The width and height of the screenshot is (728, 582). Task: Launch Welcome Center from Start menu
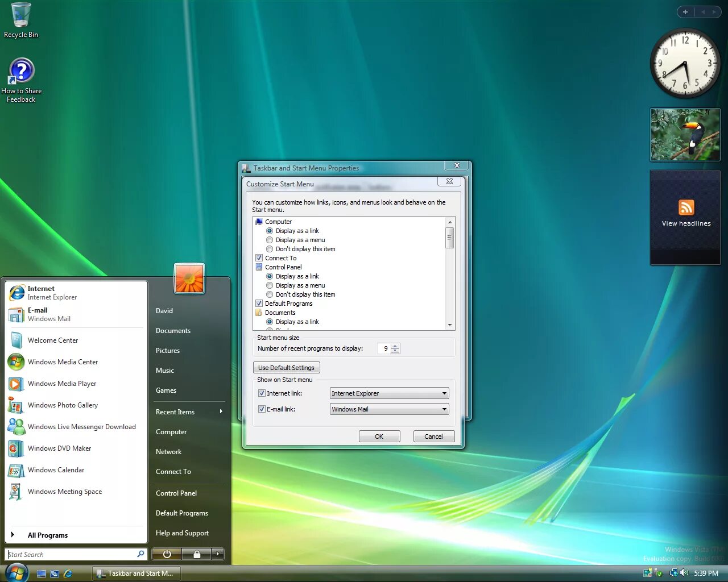(x=76, y=340)
